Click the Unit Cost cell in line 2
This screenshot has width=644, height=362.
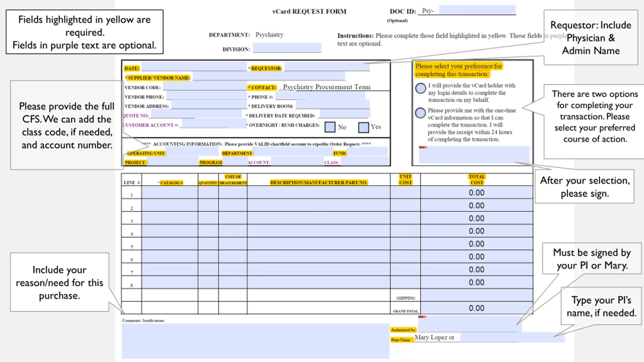pos(405,205)
